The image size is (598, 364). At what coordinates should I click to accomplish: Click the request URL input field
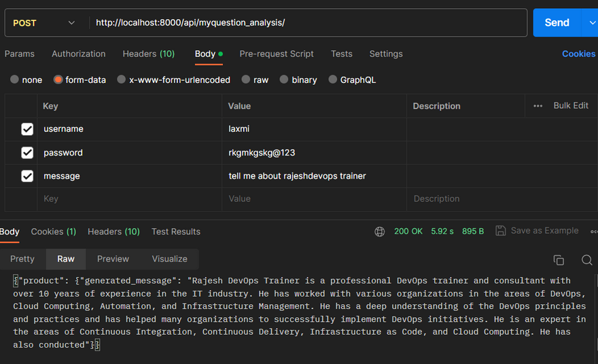306,22
